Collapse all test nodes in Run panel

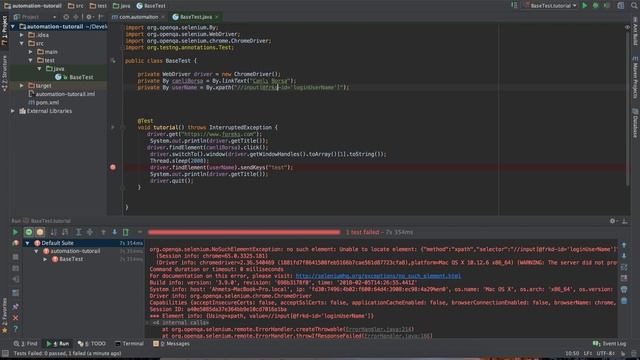(90, 232)
